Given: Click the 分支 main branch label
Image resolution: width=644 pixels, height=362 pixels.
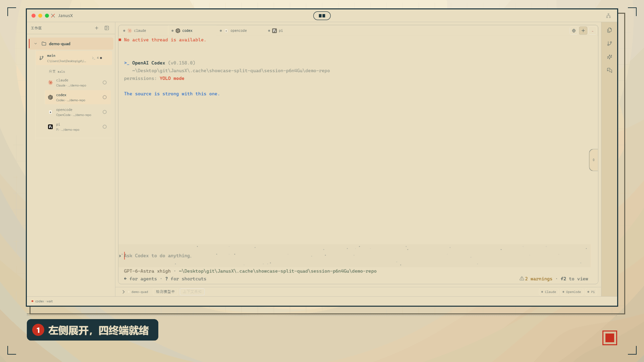Looking at the screenshot, I should point(57,71).
